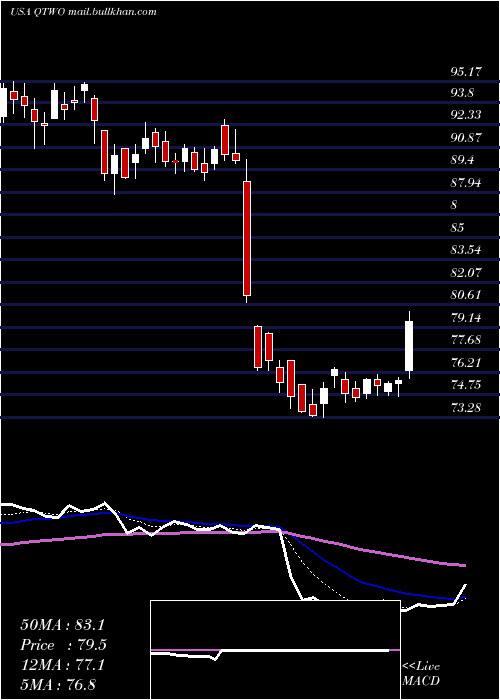Click the large red gap-down candlestick
The width and height of the screenshot is (500, 700).
tap(247, 238)
